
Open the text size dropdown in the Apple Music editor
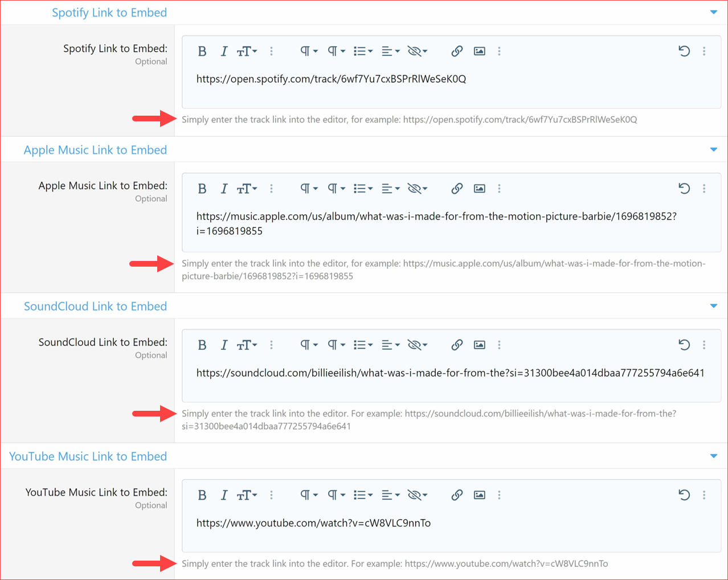click(247, 188)
